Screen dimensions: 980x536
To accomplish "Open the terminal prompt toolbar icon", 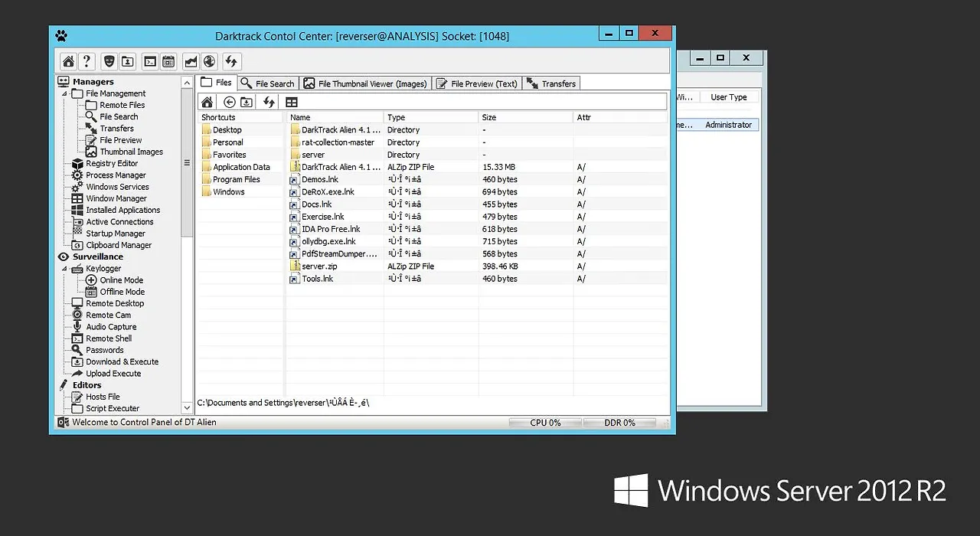I will tap(151, 61).
